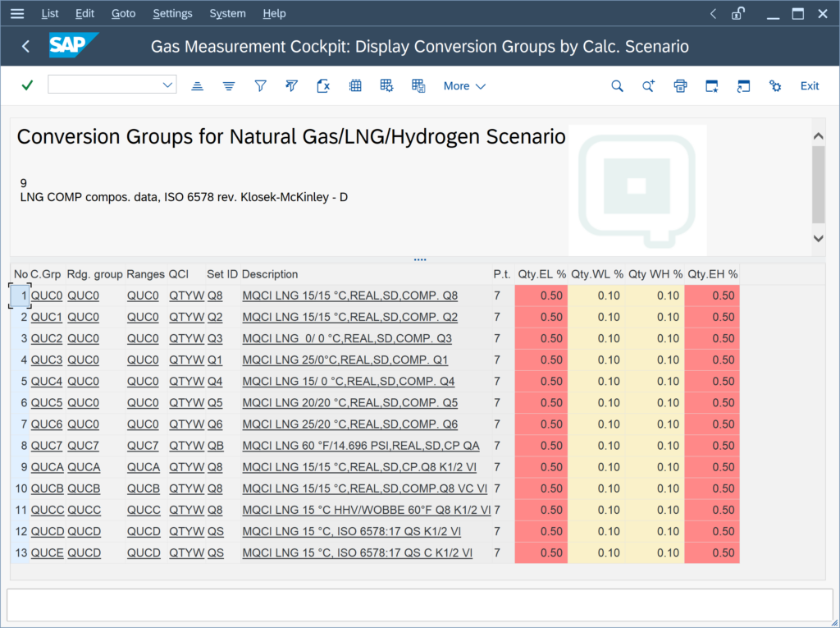The width and height of the screenshot is (840, 628).
Task: Open the Goto menu
Action: coord(123,13)
